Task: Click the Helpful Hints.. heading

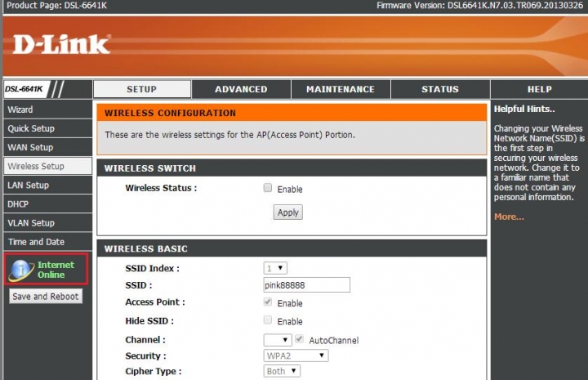Action: tap(524, 110)
